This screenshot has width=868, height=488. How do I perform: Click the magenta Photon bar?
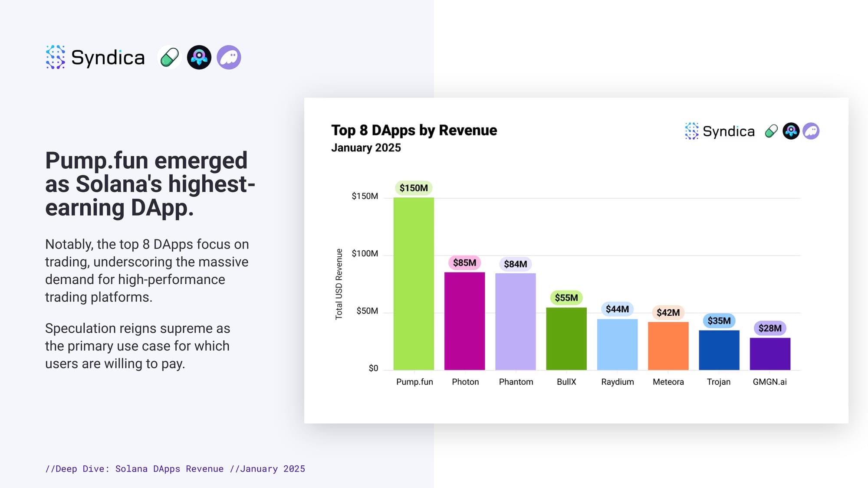click(464, 321)
